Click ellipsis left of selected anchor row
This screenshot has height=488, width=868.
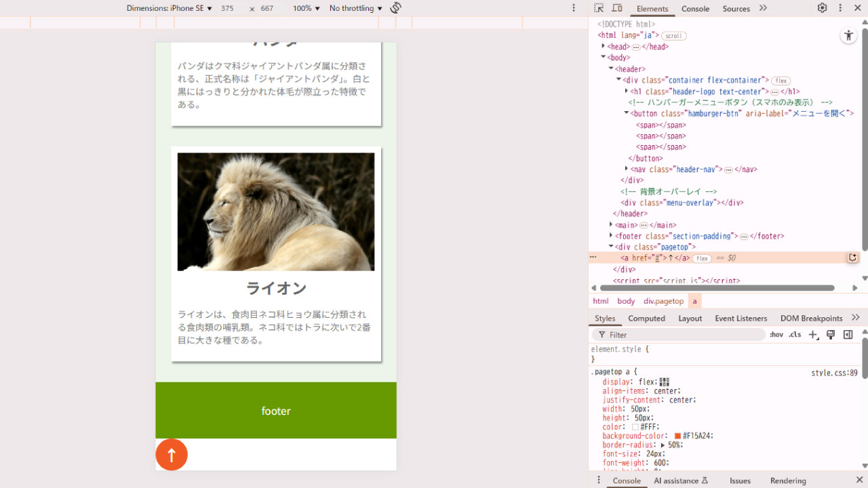[x=593, y=258]
